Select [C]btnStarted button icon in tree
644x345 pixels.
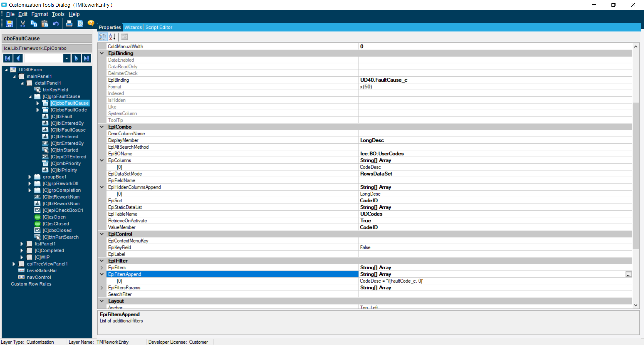tap(45, 150)
